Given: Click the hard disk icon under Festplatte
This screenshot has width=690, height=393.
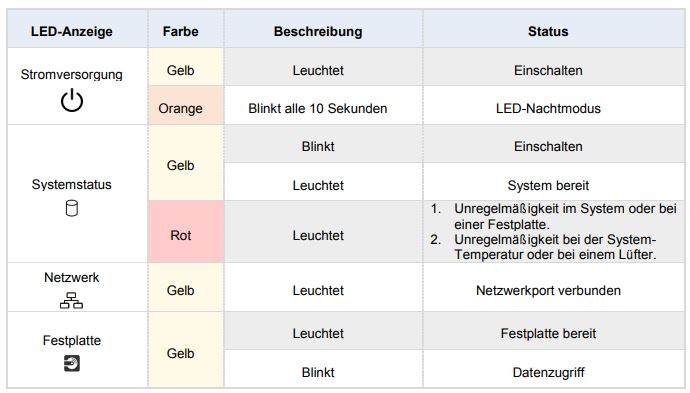Looking at the screenshot, I should coord(72,363).
